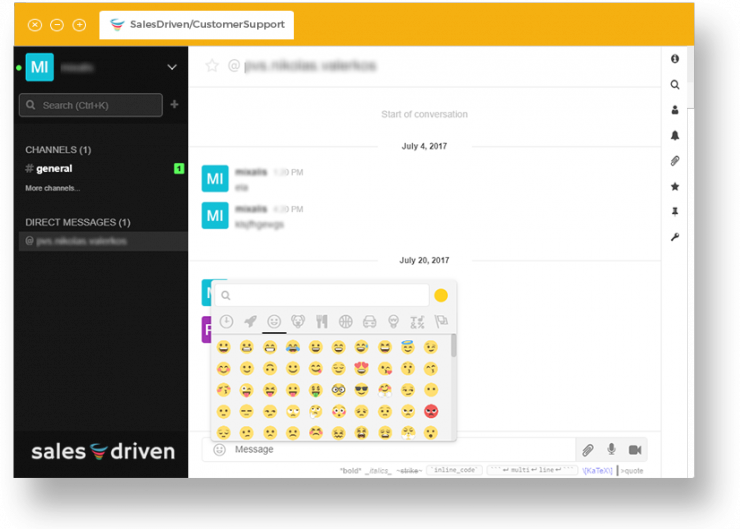
Task: Switch to smileys and people emoji tab
Action: click(274, 322)
